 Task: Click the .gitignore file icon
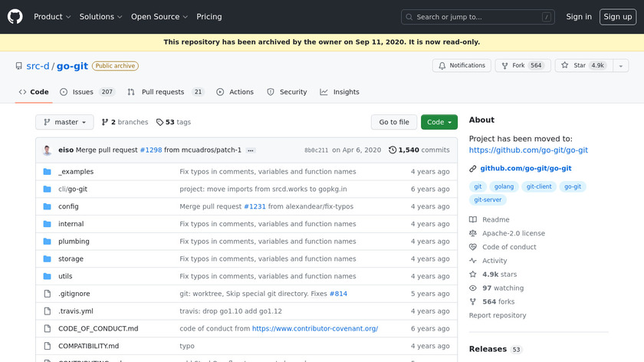pos(48,294)
